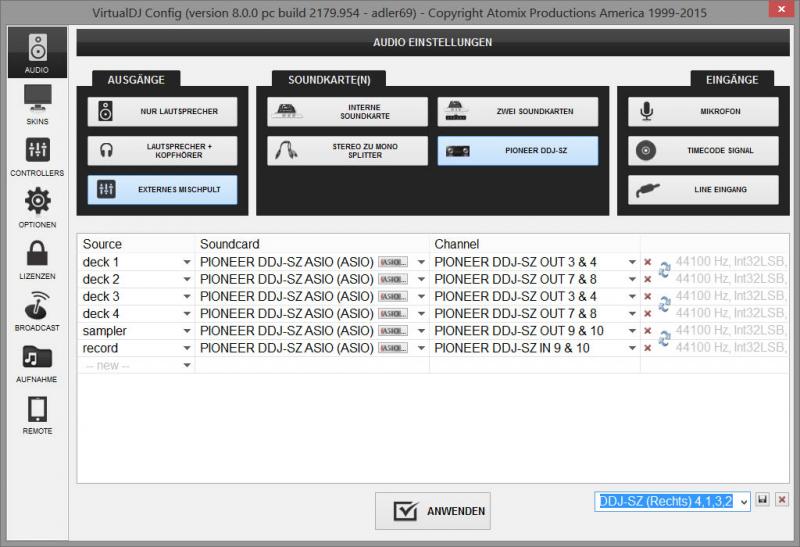Delete the deck 2 audio row
The height and width of the screenshot is (547, 800).
tap(647, 280)
